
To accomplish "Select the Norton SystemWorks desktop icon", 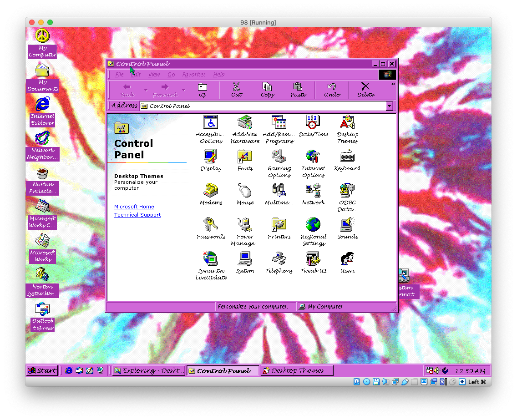I will coord(42,283).
